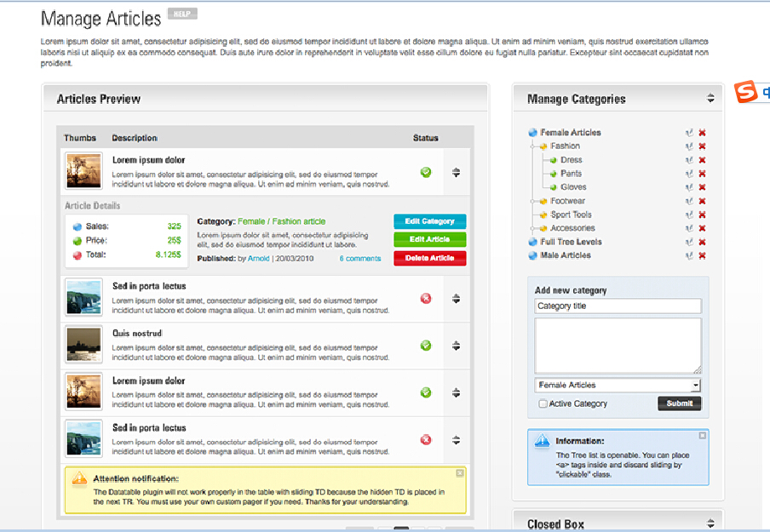Screen dimensions: 770x532
Task: Click the red delete icon beside Dress
Action: point(702,160)
